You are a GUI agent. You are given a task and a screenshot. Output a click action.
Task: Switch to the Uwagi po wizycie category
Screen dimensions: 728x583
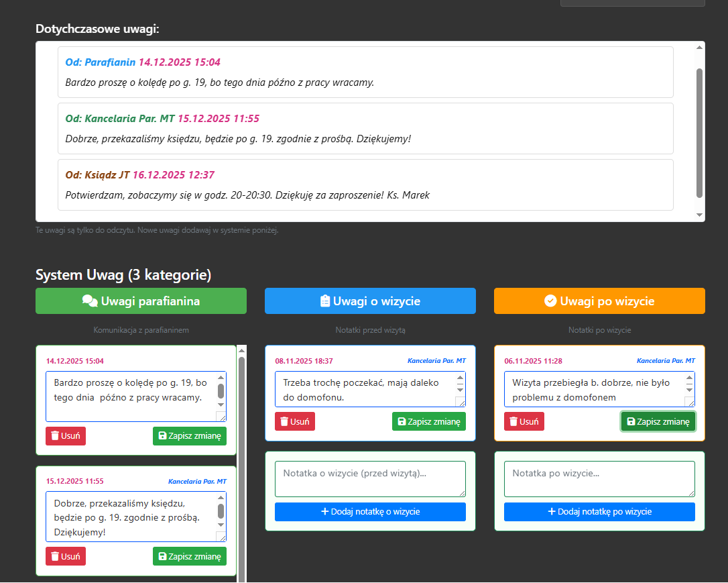point(599,301)
